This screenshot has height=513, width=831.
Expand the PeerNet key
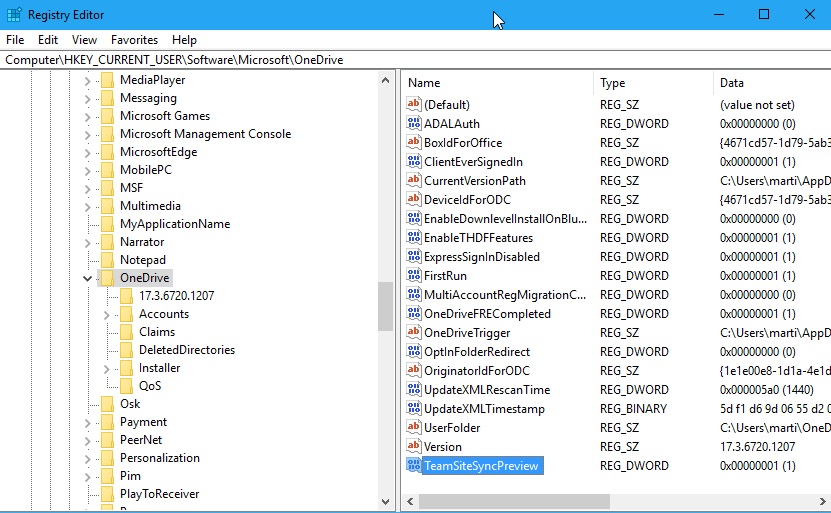click(87, 441)
